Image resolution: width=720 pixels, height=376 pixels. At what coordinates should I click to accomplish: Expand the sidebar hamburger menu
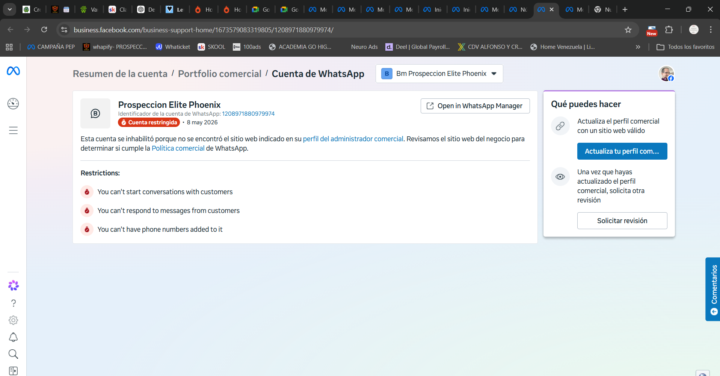[x=13, y=131]
